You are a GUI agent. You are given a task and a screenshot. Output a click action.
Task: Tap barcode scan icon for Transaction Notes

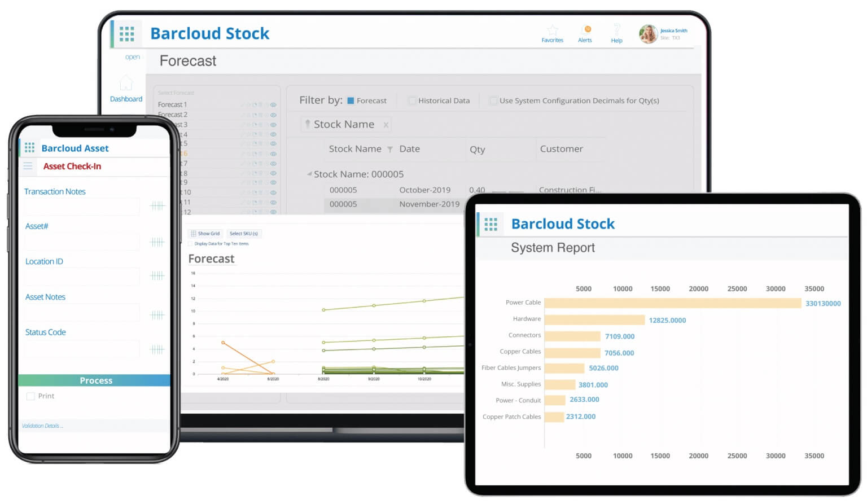point(157,206)
